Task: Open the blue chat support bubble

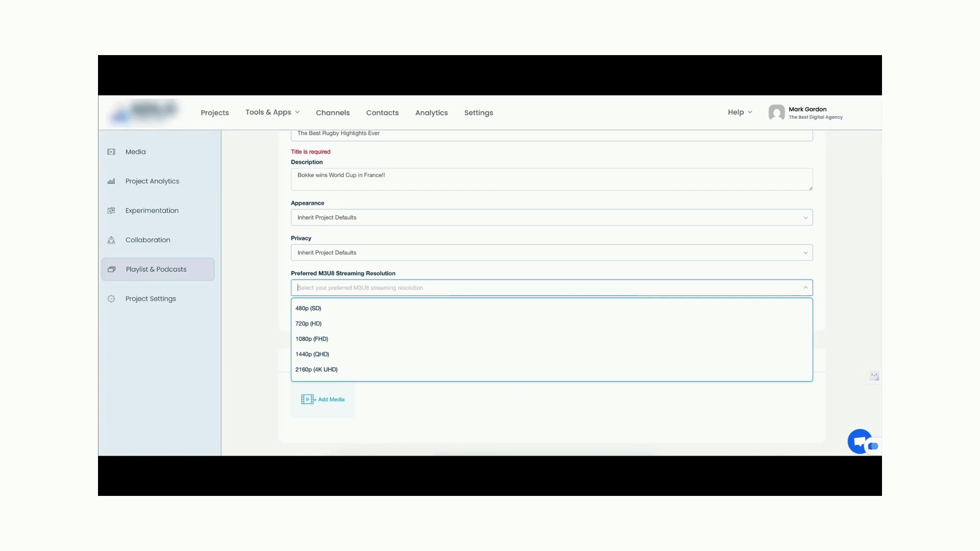Action: pos(861,441)
